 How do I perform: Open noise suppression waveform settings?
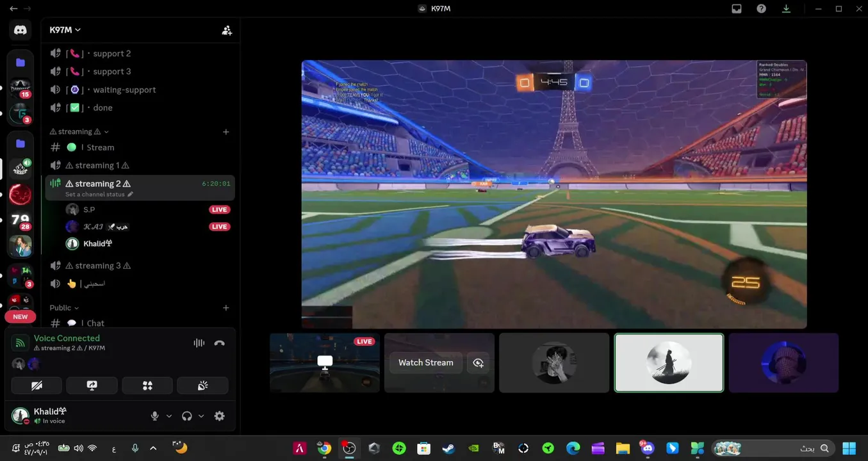pos(199,343)
